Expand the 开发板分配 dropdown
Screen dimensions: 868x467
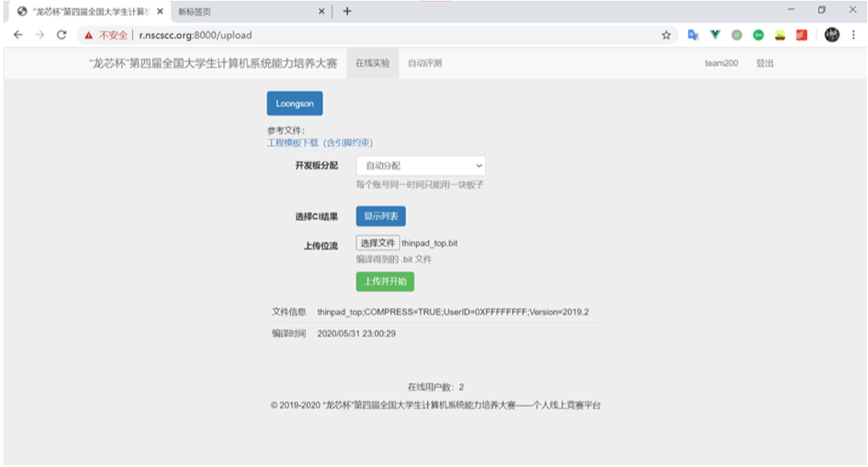tap(421, 165)
